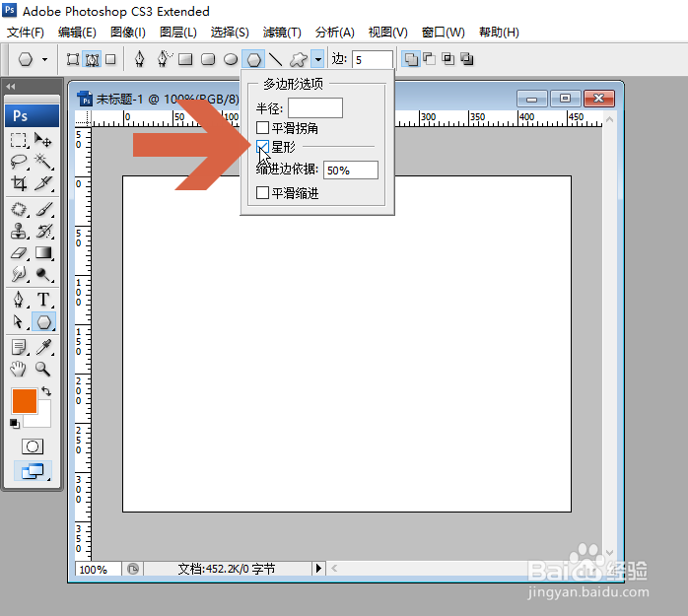Screen dimensions: 688x616
Task: Click the 缩进边依据 50% field
Action: 351,170
